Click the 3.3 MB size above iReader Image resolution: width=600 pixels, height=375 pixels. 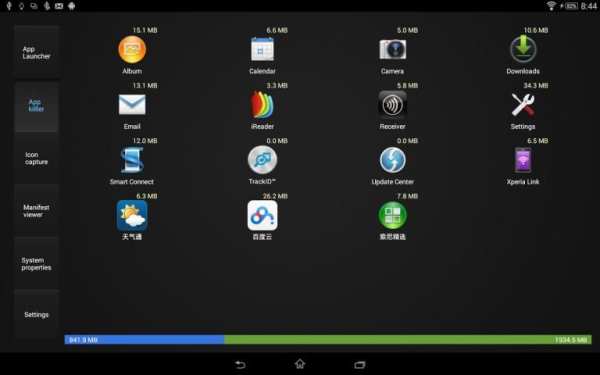pos(277,85)
